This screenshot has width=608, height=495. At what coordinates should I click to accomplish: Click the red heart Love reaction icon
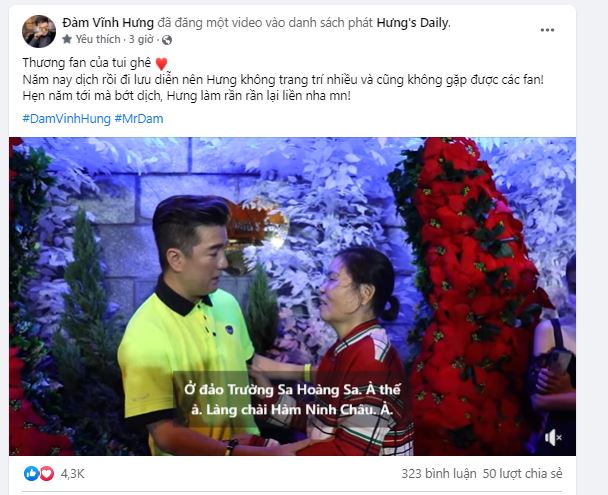47,473
